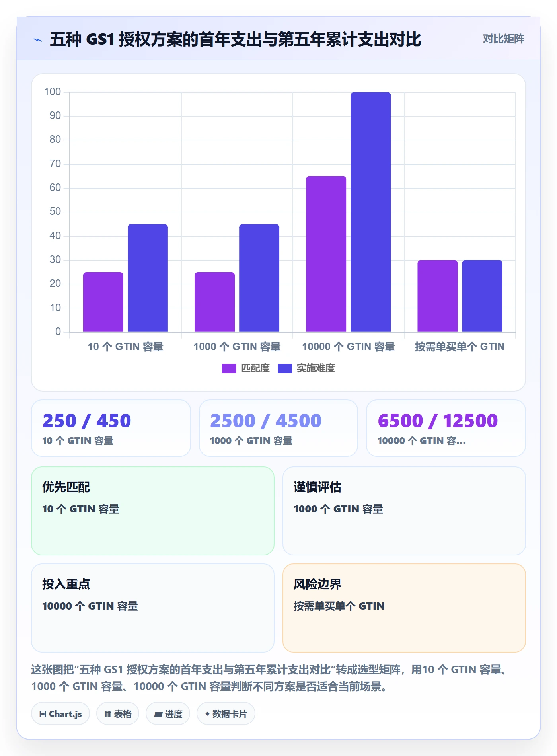Click the x-axis label 1000 个 GTIN 容量
Viewport: 557px width, 756px height.
[x=237, y=347]
